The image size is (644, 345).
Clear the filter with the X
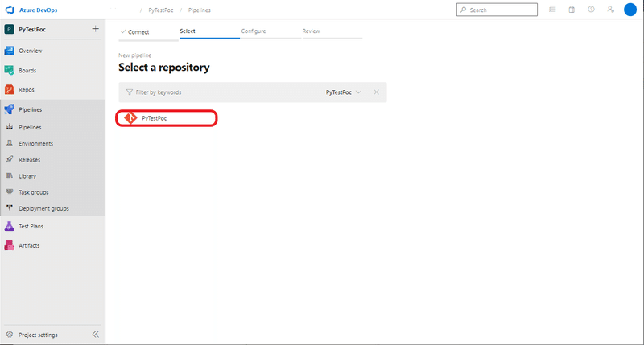click(376, 92)
